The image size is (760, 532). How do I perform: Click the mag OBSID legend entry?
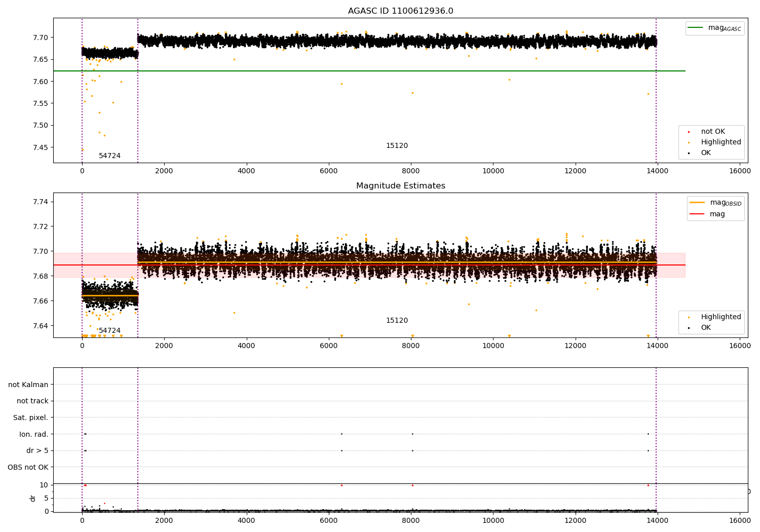(x=716, y=203)
